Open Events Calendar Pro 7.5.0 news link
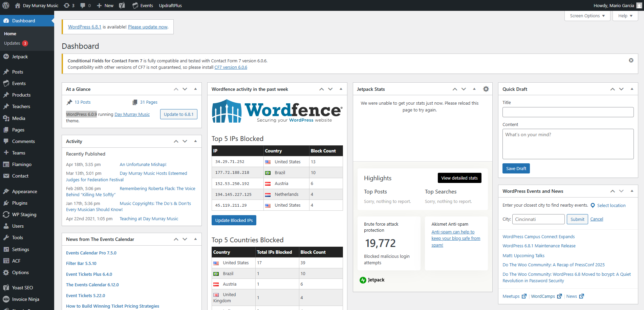The height and width of the screenshot is (310, 644). 91,253
